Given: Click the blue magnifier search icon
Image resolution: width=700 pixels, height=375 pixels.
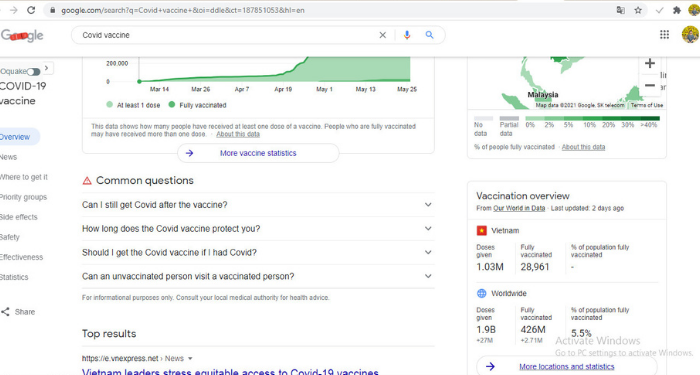Looking at the screenshot, I should tap(429, 35).
